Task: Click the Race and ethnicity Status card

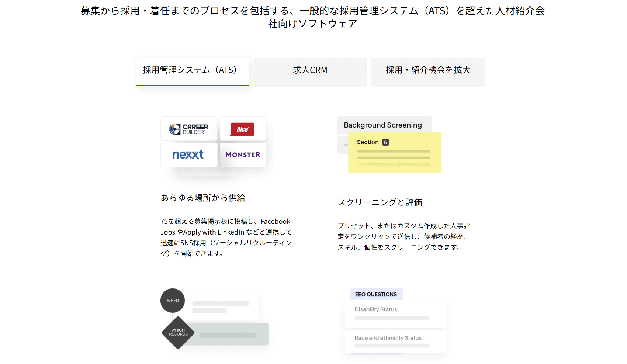Action: 395,342
